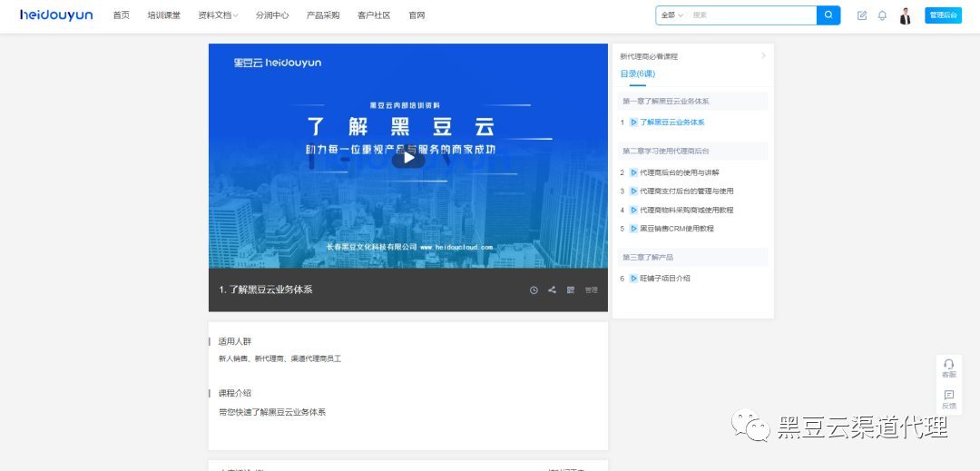Visit the 官网 link
Image resolution: width=980 pixels, height=471 pixels.
(x=416, y=15)
